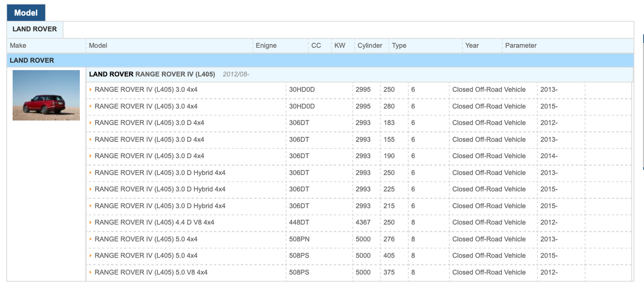
Task: Click orange arrow on the 508PN 5.0 4x4 row
Action: tap(91, 239)
